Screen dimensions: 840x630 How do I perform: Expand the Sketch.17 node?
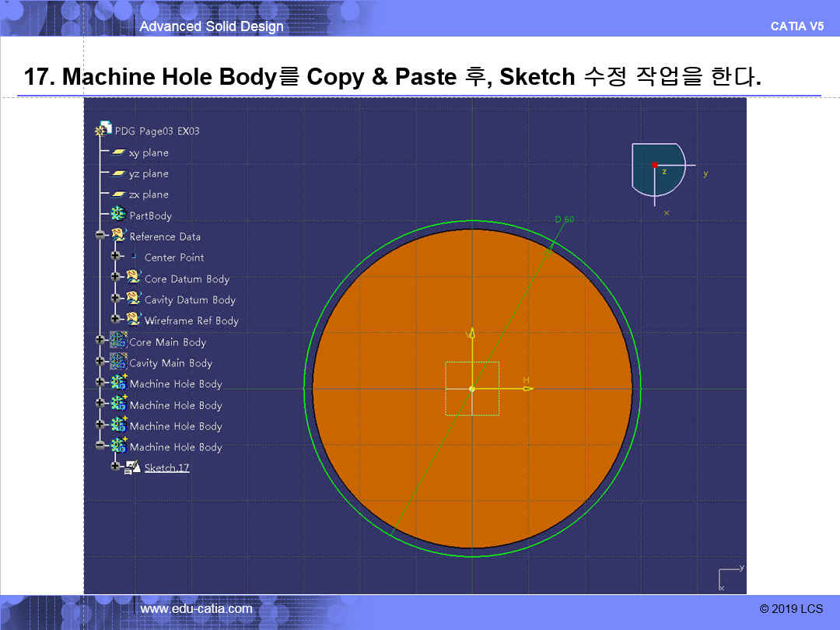[115, 467]
